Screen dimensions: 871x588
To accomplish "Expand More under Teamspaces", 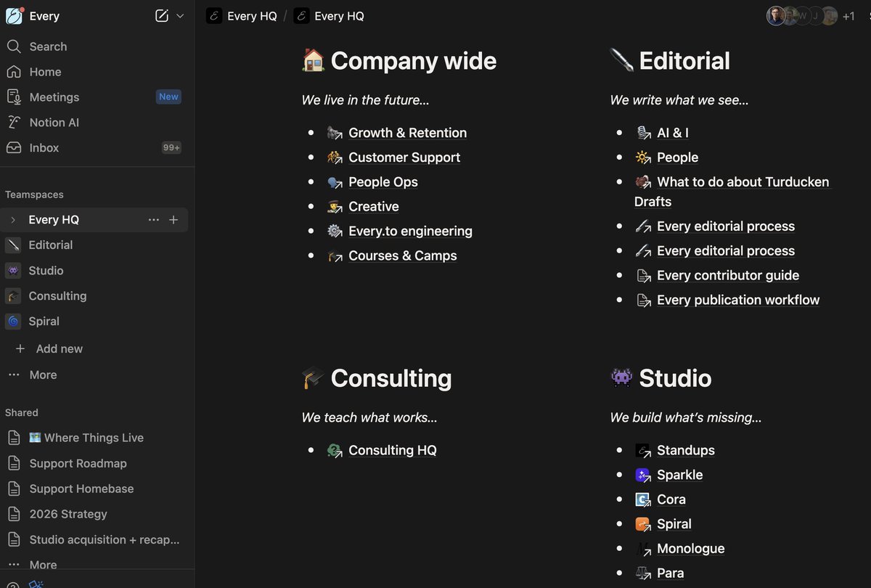I will pos(43,375).
